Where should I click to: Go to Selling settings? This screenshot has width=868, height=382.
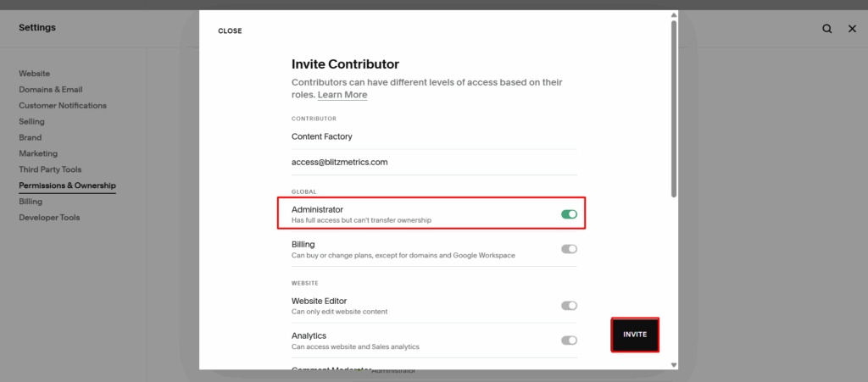tap(32, 122)
